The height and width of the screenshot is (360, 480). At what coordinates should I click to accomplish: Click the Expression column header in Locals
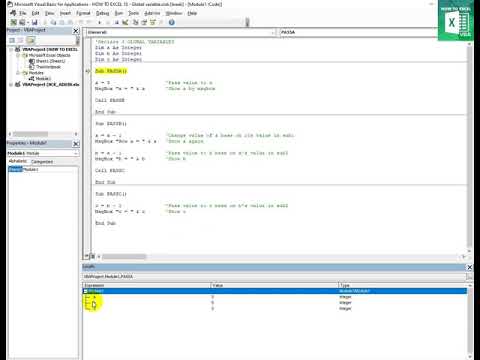tap(147, 285)
